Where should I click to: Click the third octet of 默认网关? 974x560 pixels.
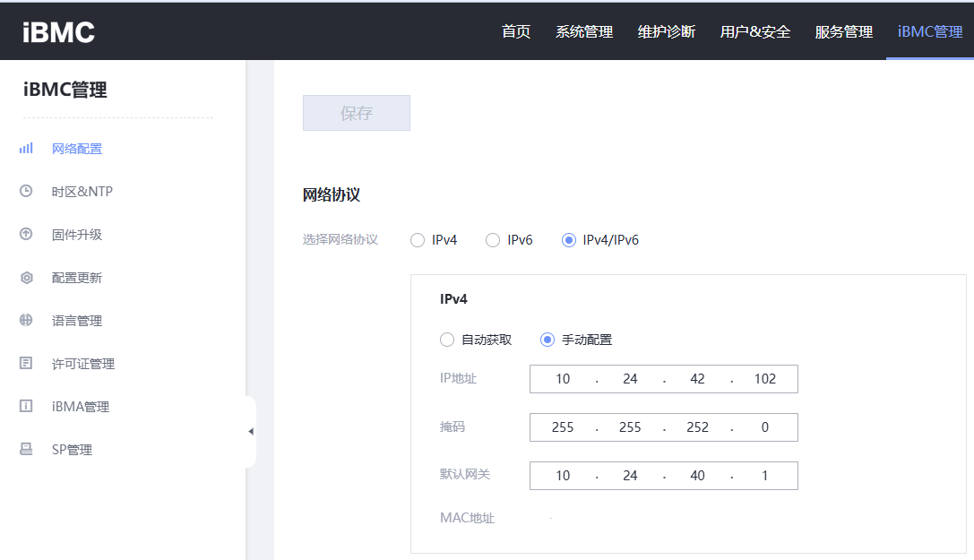[x=697, y=476]
